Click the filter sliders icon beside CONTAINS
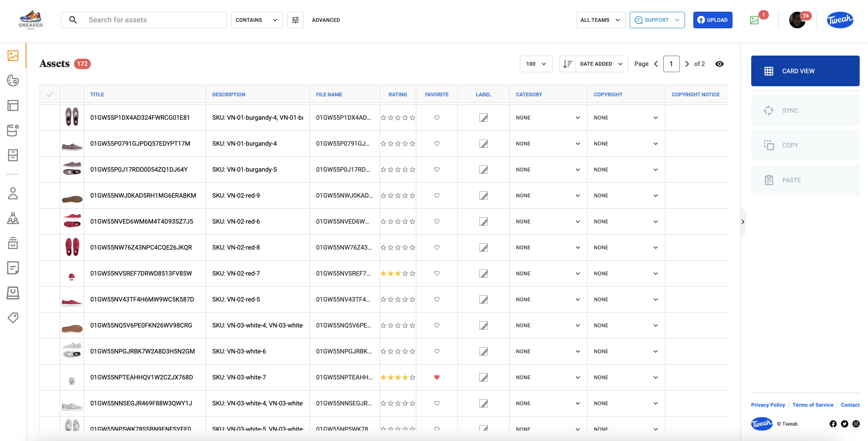The image size is (868, 441). (295, 20)
